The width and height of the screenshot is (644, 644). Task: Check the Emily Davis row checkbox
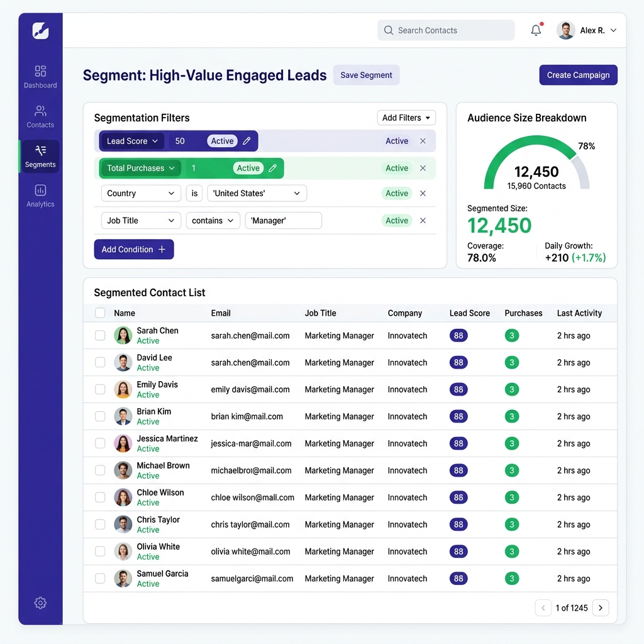pos(100,389)
